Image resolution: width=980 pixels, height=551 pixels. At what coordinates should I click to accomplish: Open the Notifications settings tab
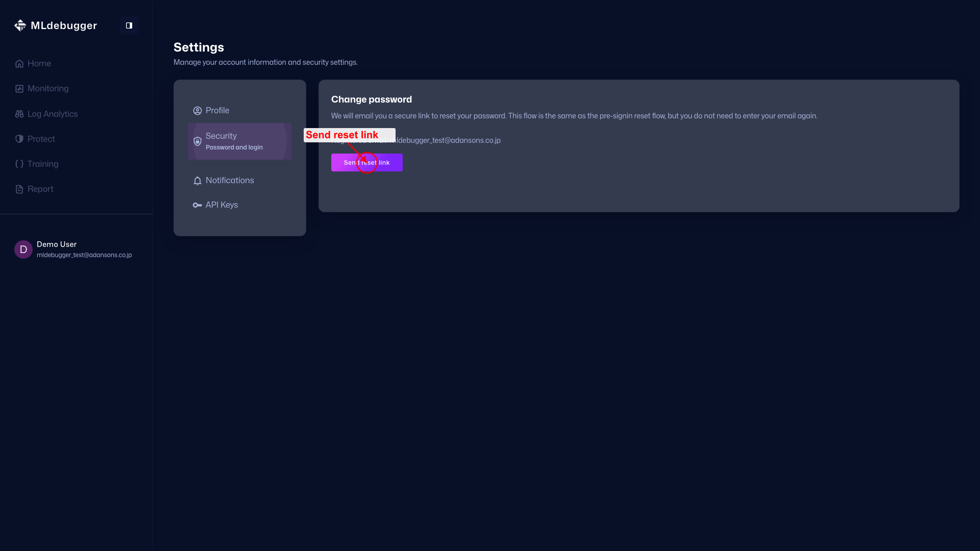(229, 181)
